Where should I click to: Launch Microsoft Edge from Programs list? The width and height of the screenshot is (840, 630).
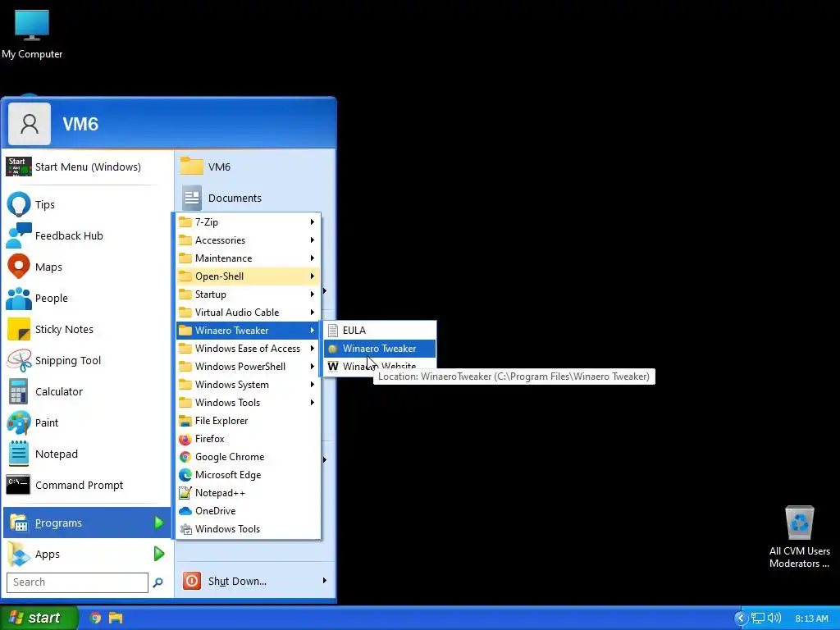coord(248,475)
